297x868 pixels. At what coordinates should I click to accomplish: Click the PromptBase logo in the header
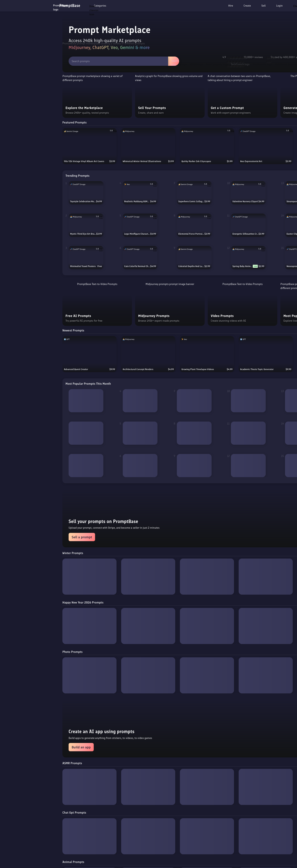point(70,6)
